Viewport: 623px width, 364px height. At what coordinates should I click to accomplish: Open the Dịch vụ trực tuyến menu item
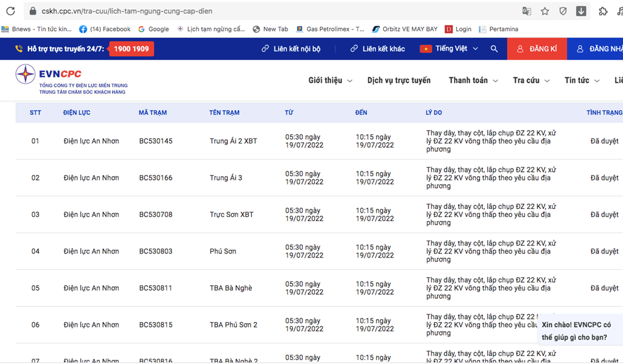[399, 80]
